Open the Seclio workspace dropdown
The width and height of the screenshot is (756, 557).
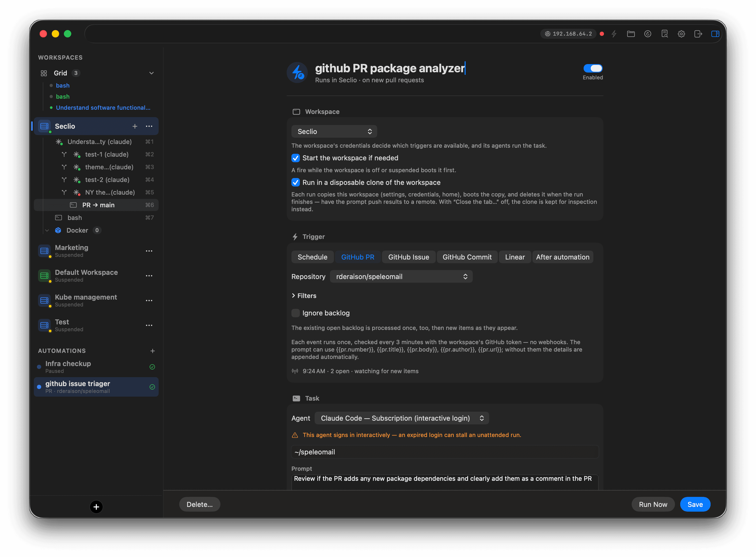coord(334,132)
